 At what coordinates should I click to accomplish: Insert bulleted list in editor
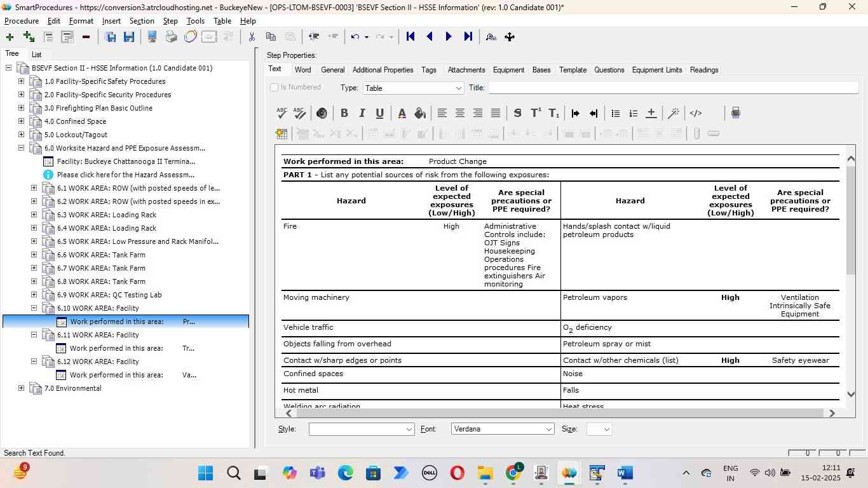pyautogui.click(x=616, y=113)
